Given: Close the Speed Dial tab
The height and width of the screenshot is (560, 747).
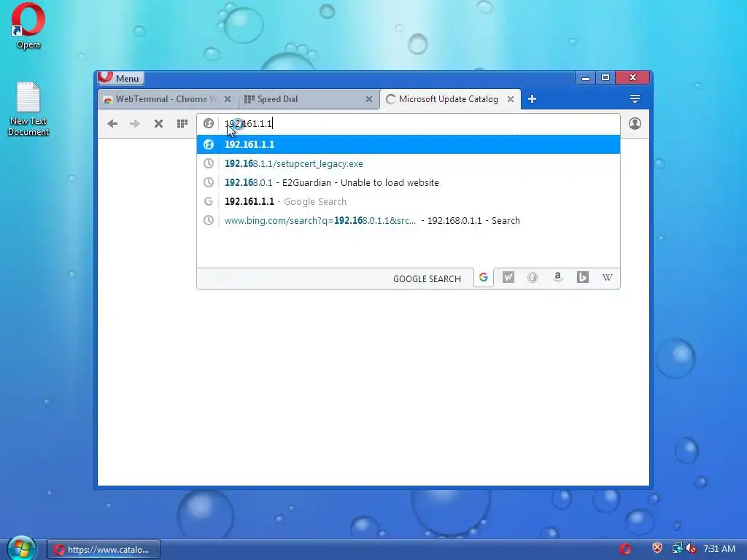Looking at the screenshot, I should 368,99.
